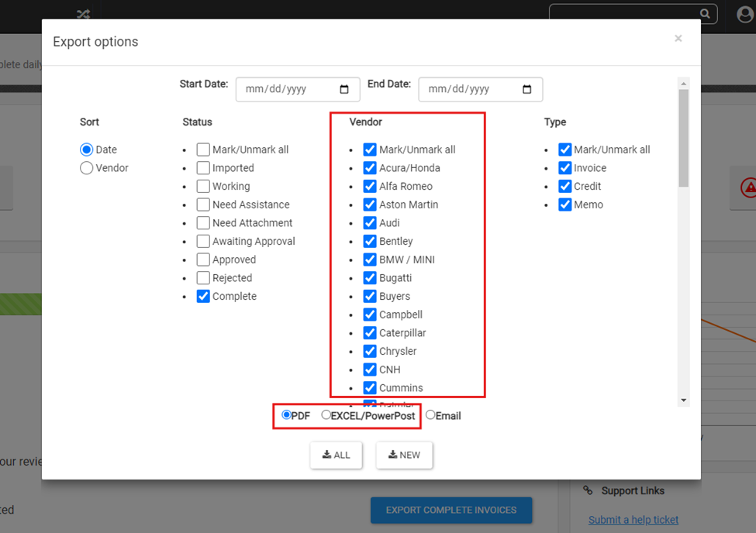Uncheck the Complete status checkbox
Image resolution: width=756 pixels, height=533 pixels.
[203, 296]
